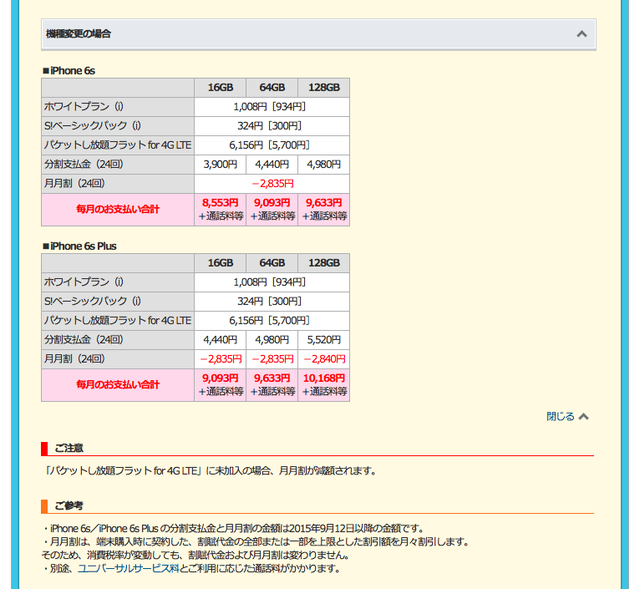This screenshot has height=589, width=640.
Task: Click 9,633円 total in iPhone 6s table
Action: tap(324, 209)
